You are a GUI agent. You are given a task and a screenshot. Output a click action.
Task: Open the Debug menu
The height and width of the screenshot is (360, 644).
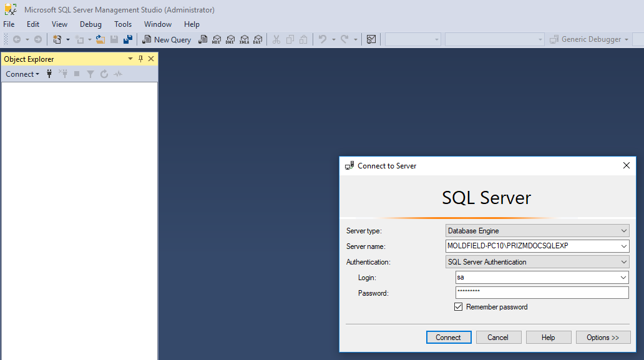90,24
